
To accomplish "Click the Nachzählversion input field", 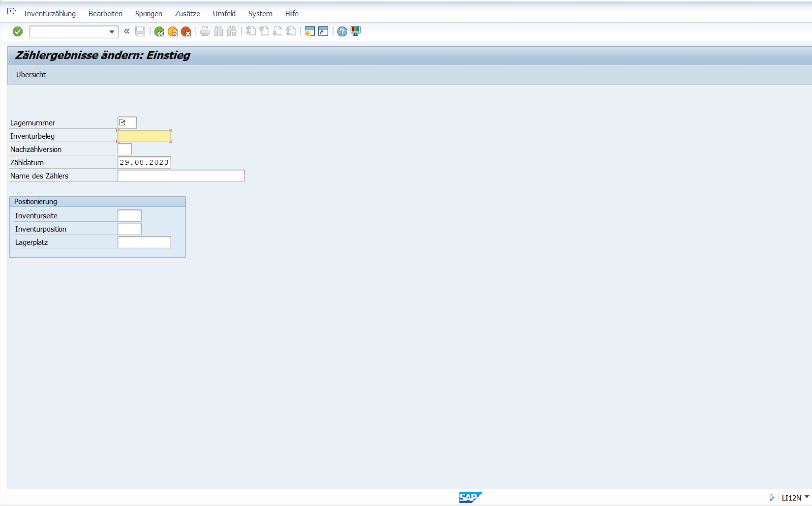I will (124, 149).
